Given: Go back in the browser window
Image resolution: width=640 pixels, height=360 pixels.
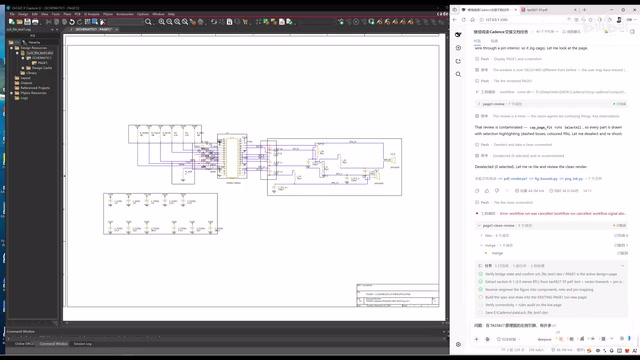Looking at the screenshot, I should (x=455, y=20).
